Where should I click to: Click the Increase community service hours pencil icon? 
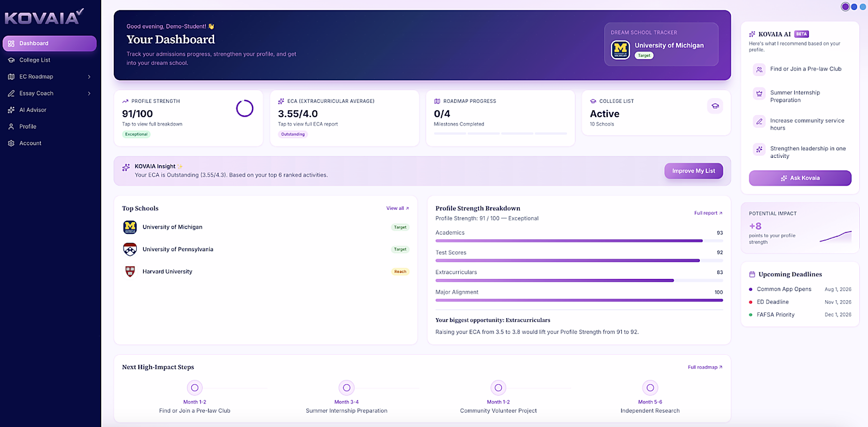tap(759, 122)
